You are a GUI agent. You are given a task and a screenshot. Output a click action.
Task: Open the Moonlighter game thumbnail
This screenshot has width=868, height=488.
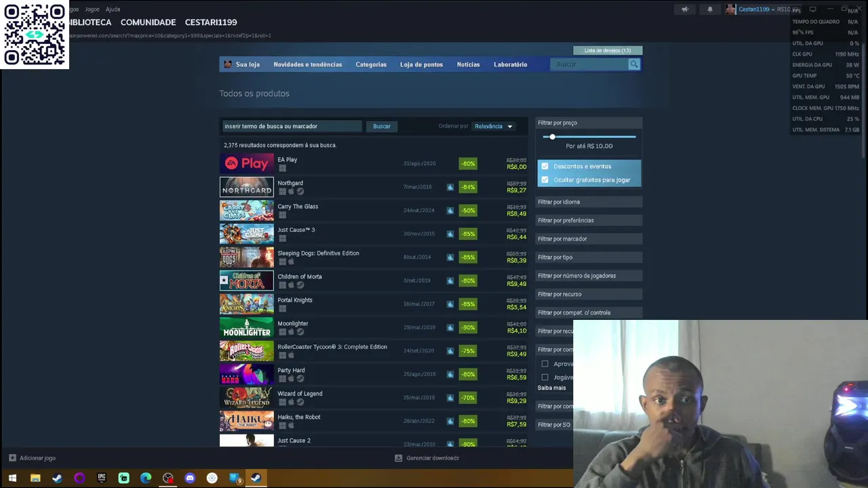tap(247, 327)
